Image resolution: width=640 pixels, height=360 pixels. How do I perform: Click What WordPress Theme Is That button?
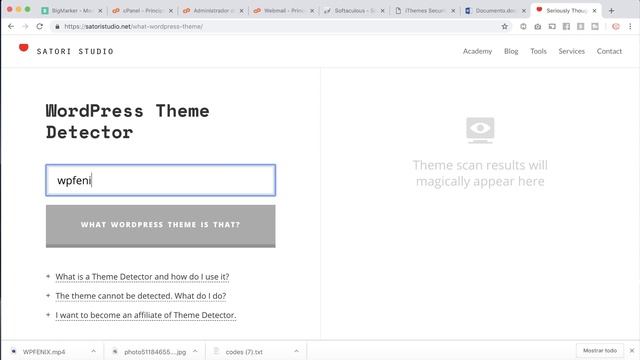coord(160,226)
